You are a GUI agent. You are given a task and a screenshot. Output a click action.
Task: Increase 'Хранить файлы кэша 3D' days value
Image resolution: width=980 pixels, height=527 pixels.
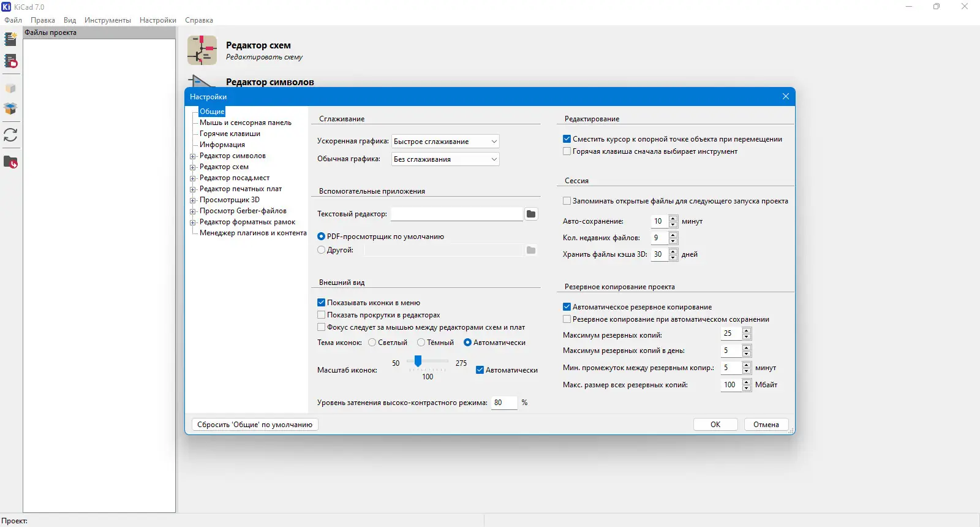[673, 251]
